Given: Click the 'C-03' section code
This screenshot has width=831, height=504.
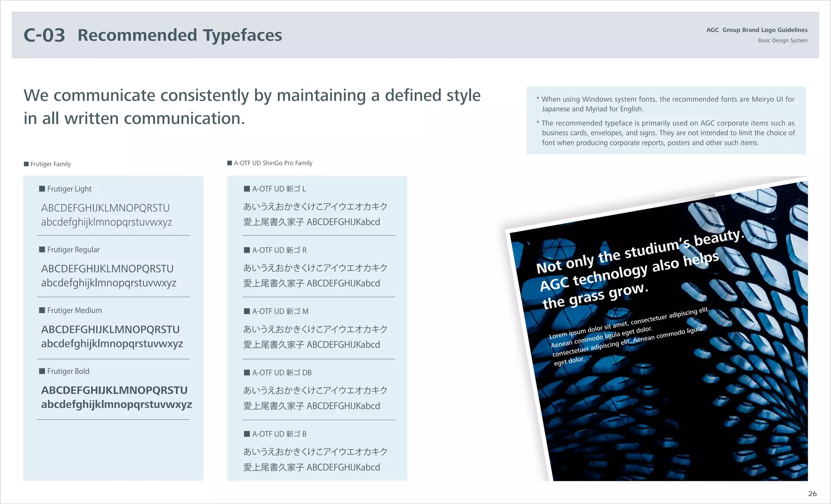Looking at the screenshot, I should coord(44,35).
